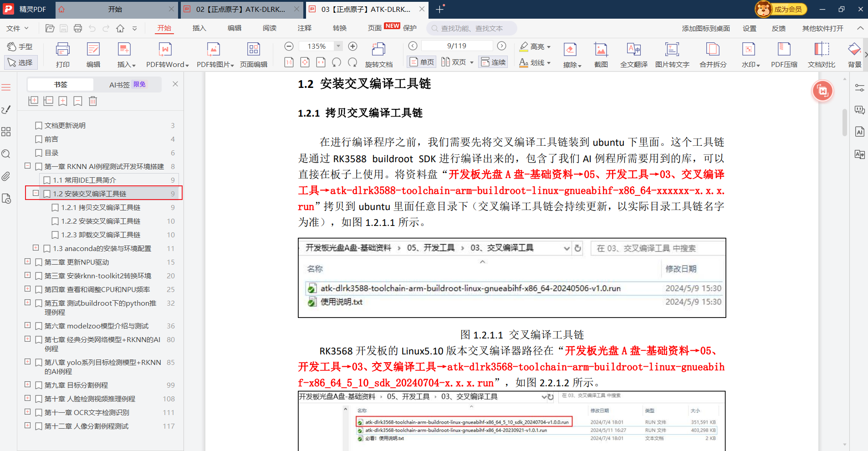
Task: Open the zoom percentage dropdown arrow
Action: tap(338, 46)
